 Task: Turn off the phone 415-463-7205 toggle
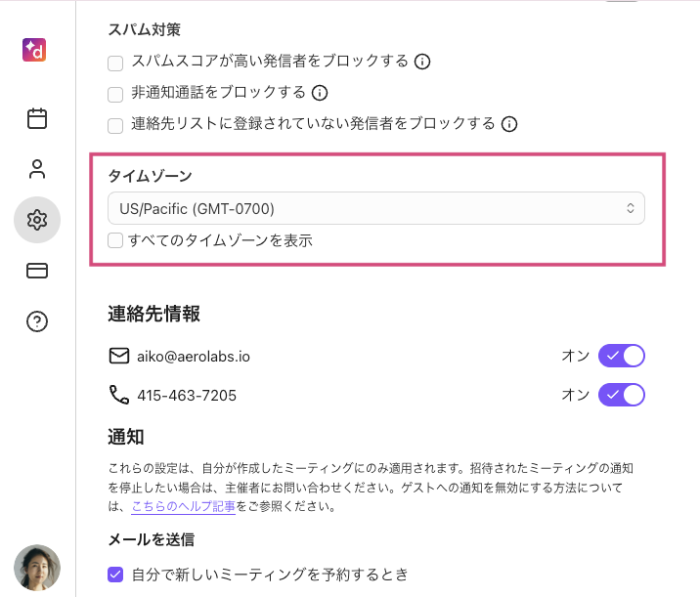(622, 395)
